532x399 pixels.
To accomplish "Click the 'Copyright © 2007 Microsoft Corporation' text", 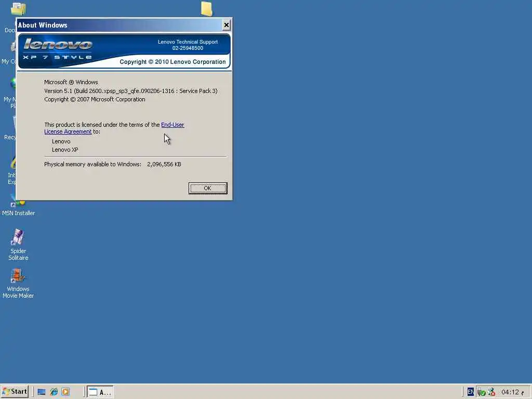I will click(x=95, y=99).
